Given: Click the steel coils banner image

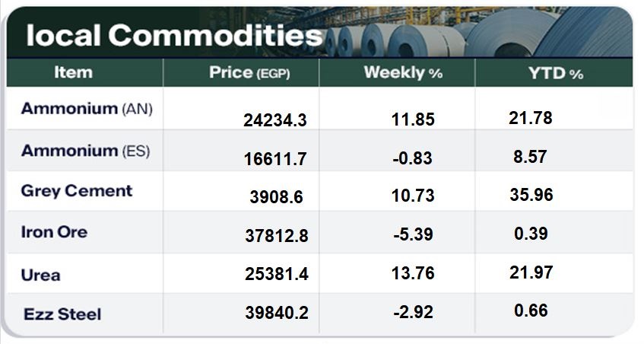Looking at the screenshot, I should point(487,30).
